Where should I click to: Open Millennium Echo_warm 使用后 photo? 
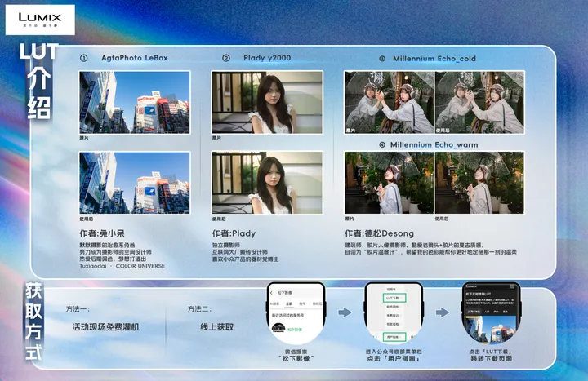point(479,183)
